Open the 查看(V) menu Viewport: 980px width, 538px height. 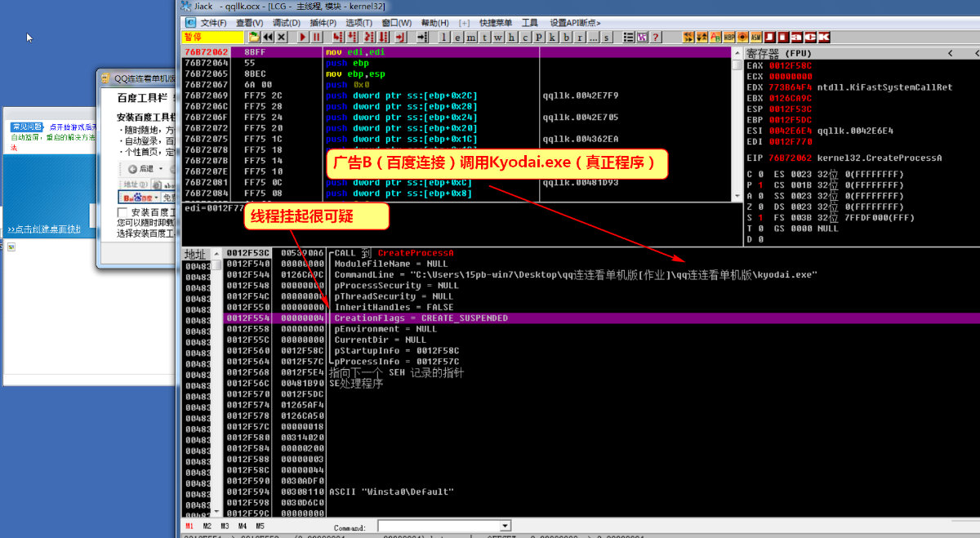250,23
